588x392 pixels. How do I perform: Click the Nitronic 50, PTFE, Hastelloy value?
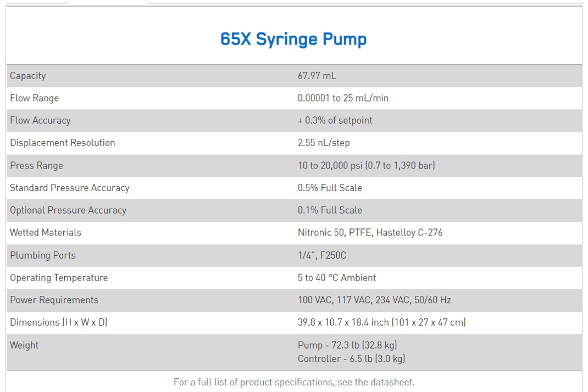[x=370, y=233]
